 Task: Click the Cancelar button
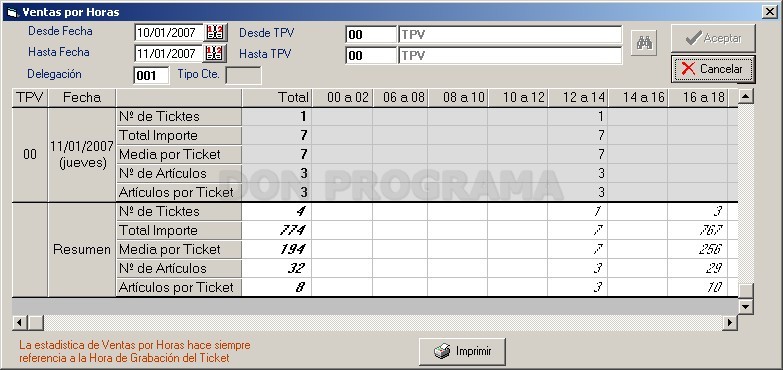pyautogui.click(x=713, y=69)
